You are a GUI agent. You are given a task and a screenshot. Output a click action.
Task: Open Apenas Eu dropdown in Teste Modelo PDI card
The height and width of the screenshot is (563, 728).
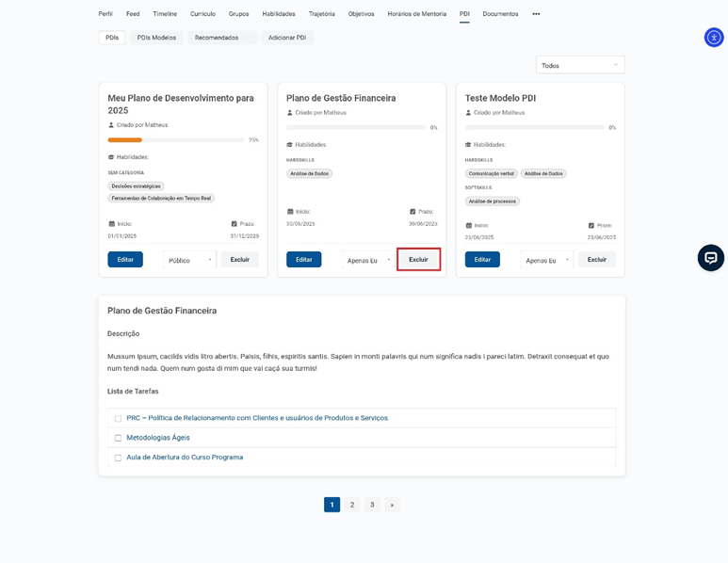click(x=547, y=260)
